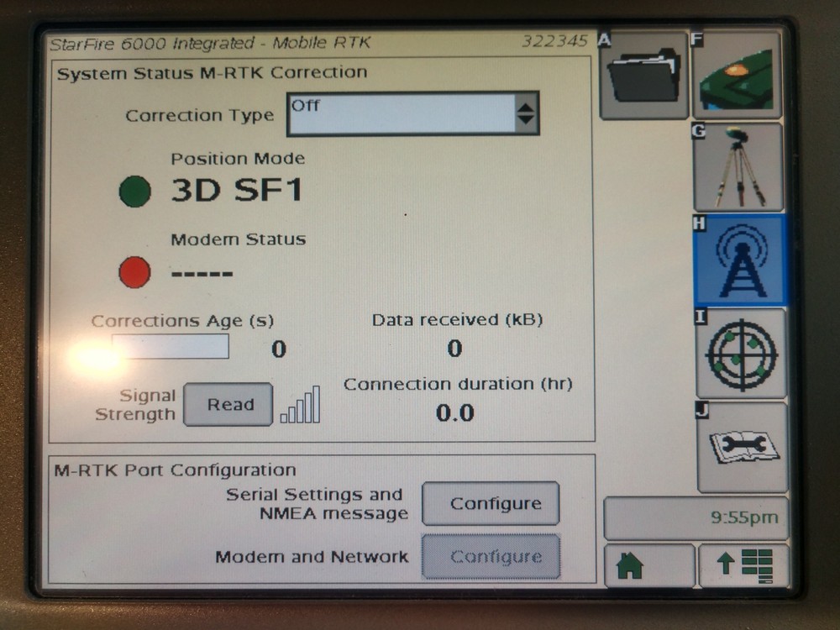Read the signal strength

[x=228, y=405]
